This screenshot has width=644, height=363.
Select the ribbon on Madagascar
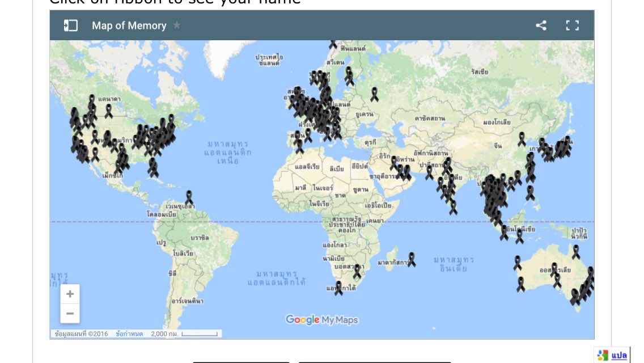[412, 259]
